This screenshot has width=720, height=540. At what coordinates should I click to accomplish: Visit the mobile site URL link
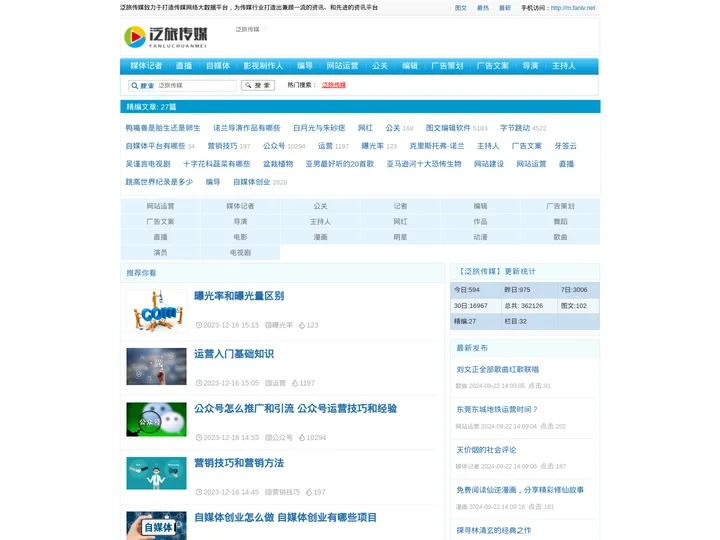point(573,8)
